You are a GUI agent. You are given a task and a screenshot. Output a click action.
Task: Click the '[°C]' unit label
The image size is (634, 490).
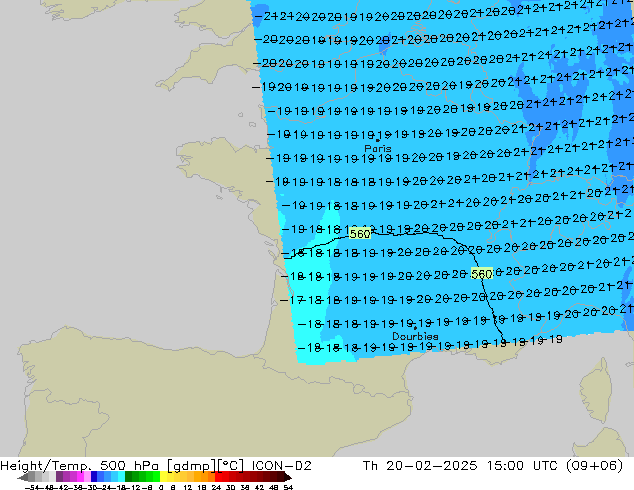(x=230, y=466)
